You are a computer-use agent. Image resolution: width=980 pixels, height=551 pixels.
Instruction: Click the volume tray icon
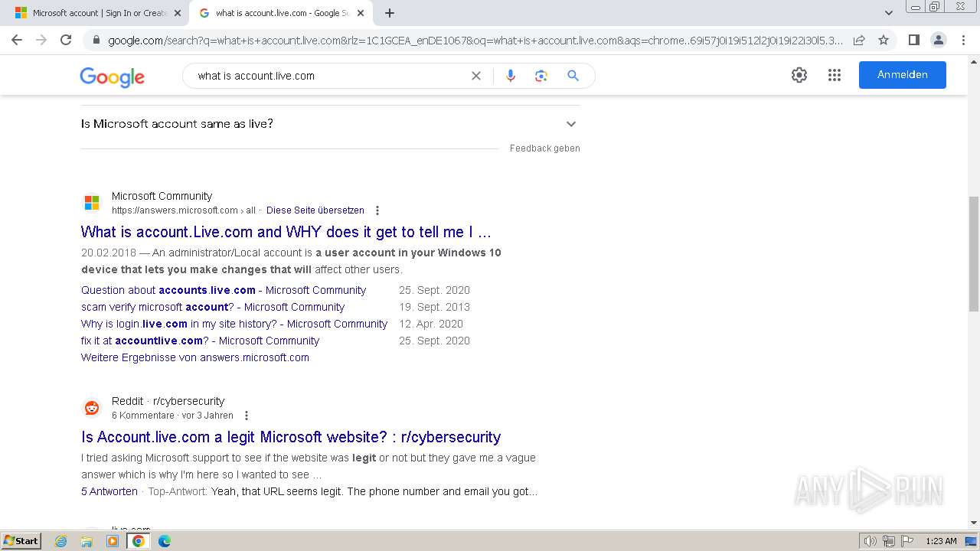point(871,541)
